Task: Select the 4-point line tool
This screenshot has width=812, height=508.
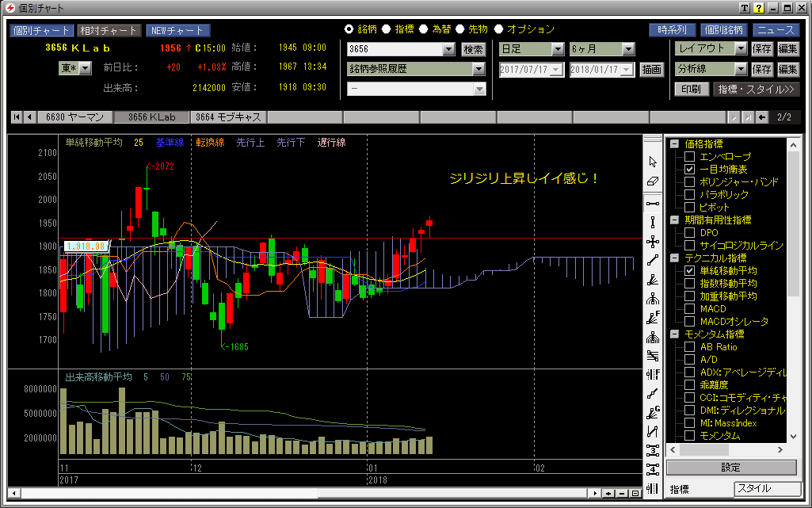Action: (x=653, y=470)
